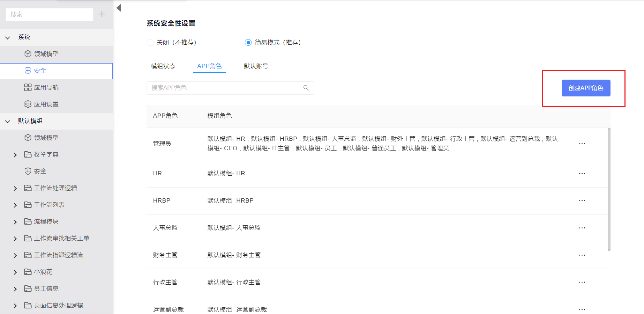This screenshot has width=644, height=314.
Task: Click the 财务主管 role name cell
Action: click(x=165, y=255)
